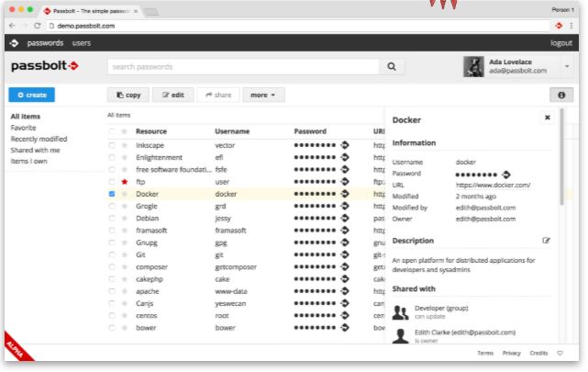
Task: Edit the Docker description with the pencil icon
Action: (x=546, y=241)
